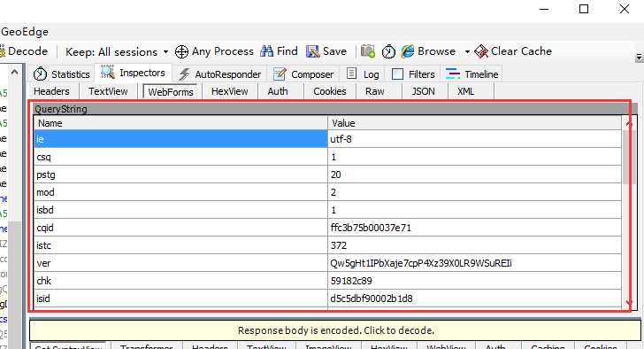
Task: Maximize the Fiddler window
Action: [x=584, y=9]
